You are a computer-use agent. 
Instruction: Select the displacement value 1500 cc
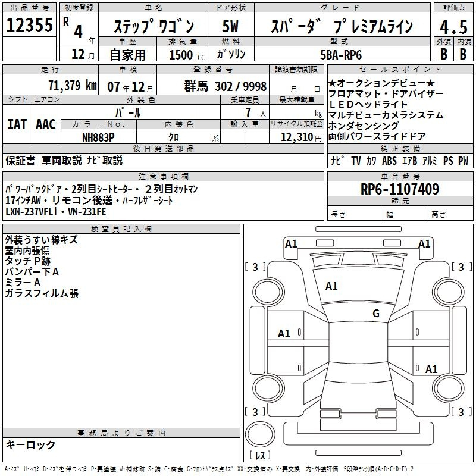tap(187, 55)
